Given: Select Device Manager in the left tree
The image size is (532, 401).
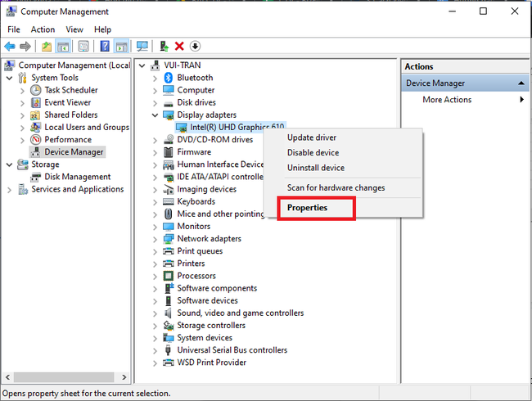Looking at the screenshot, I should 74,152.
